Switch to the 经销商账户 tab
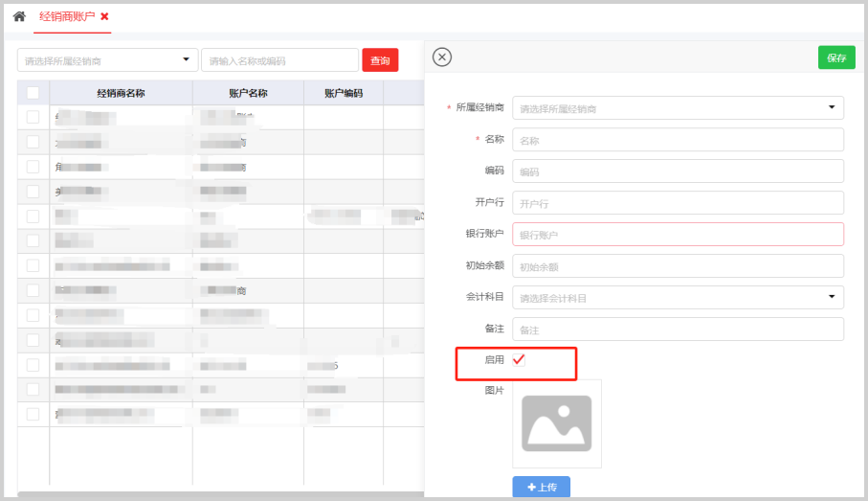868x501 pixels. click(66, 17)
